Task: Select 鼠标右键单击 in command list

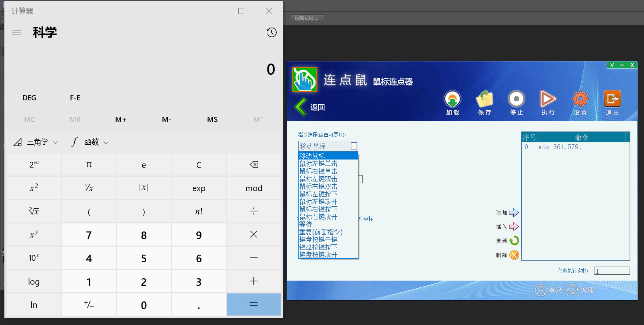Action: point(328,171)
